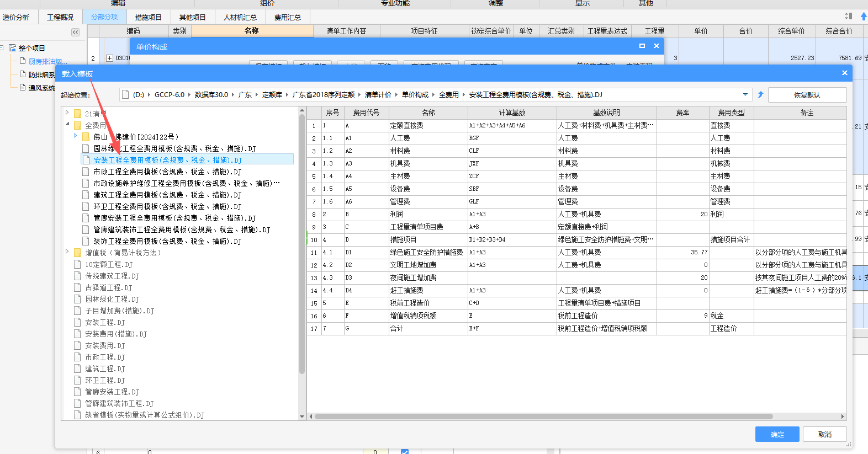
Task: Select 管廊安装工程全费用模板 file
Action: point(174,218)
